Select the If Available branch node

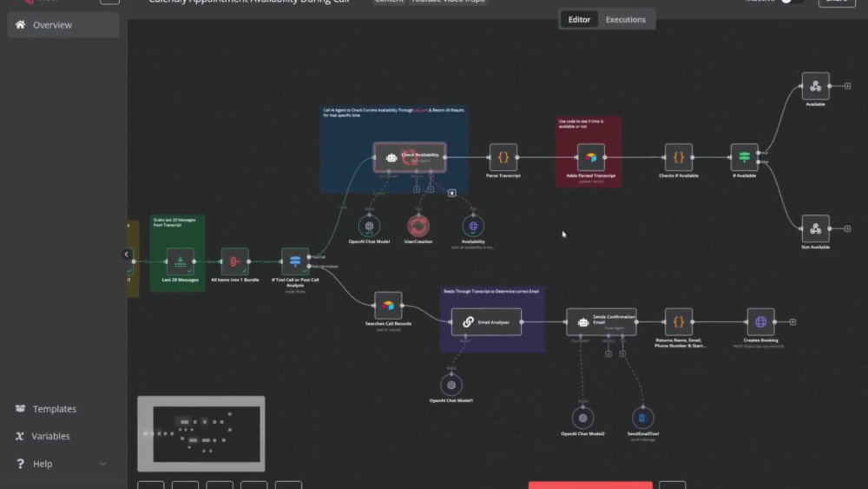[x=744, y=157]
